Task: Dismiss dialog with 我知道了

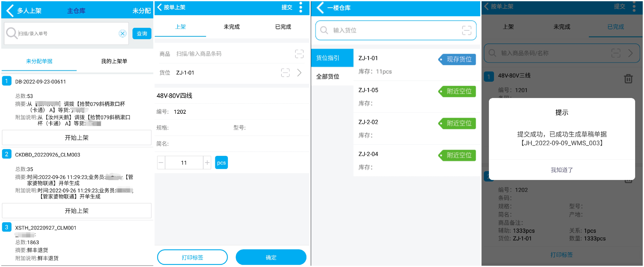Action: (x=562, y=170)
